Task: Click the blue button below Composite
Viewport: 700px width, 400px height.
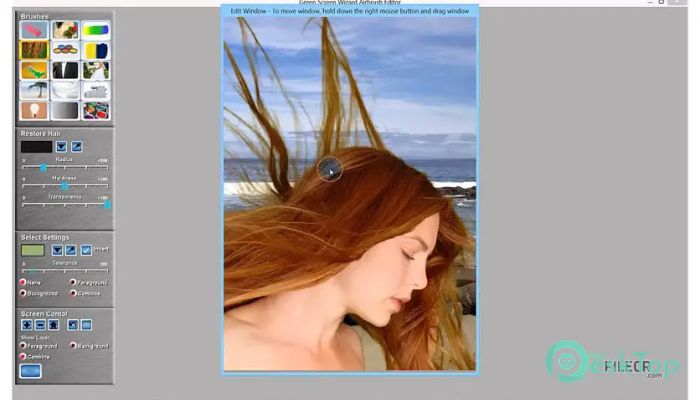Action: click(31, 371)
